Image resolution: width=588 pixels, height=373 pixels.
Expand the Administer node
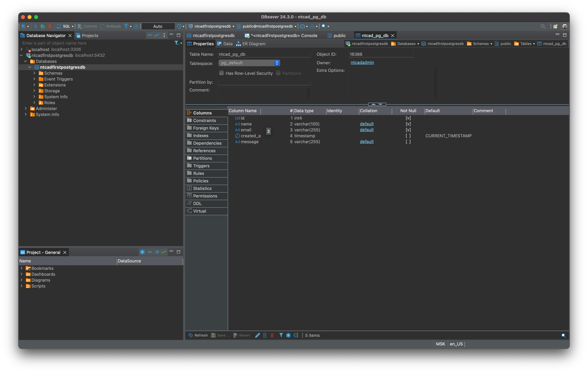pos(26,108)
